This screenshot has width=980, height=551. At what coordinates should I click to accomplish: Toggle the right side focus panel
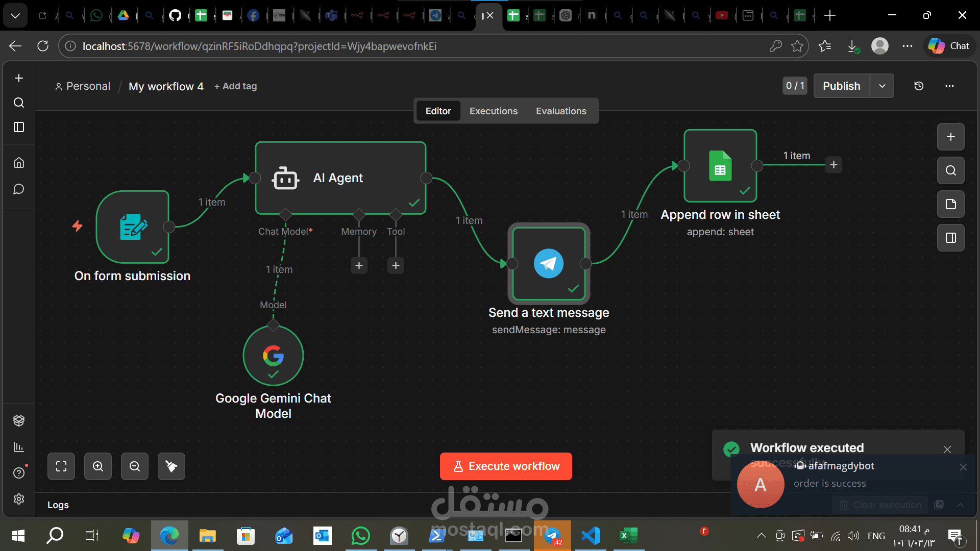point(951,238)
